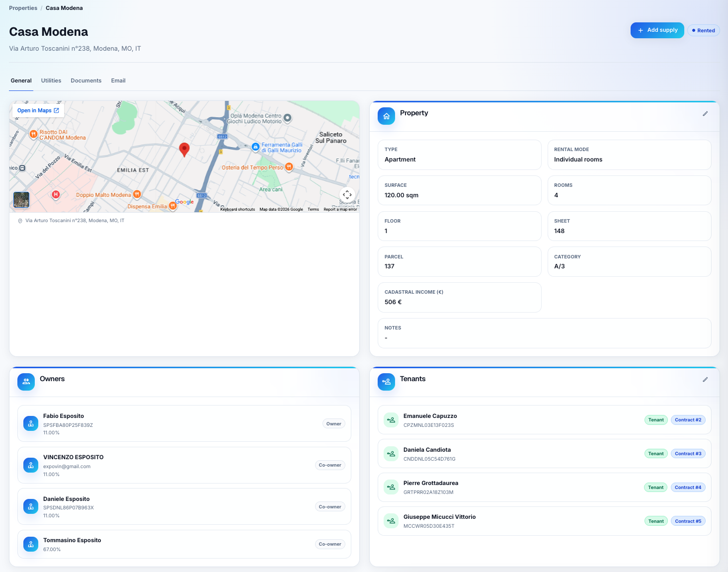Screen dimensions: 728x572
Task: Click the Owners panel people icon
Action: 26,382
